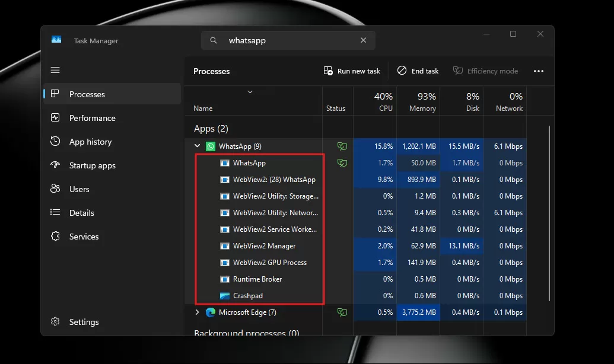Click the Services puzzle icon
The width and height of the screenshot is (614, 364).
(55, 236)
